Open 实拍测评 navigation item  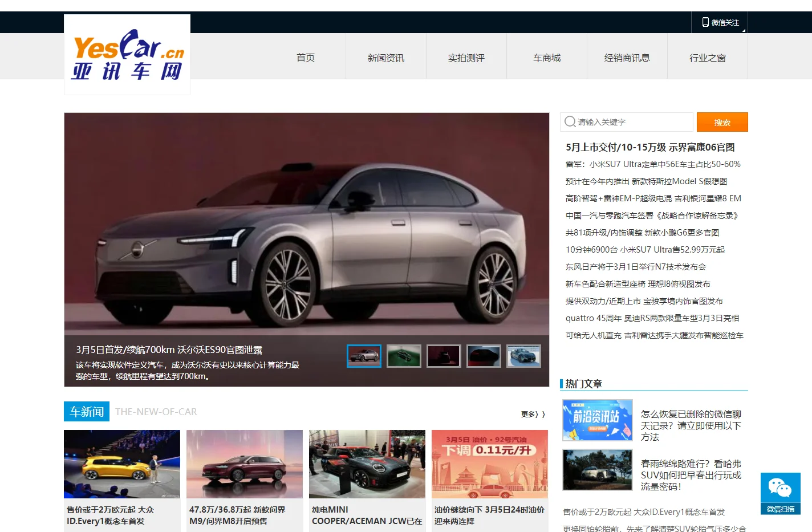[466, 58]
